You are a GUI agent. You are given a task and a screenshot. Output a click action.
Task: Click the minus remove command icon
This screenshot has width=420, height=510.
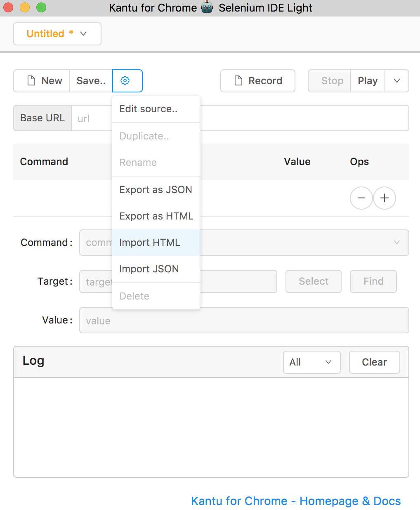[361, 198]
